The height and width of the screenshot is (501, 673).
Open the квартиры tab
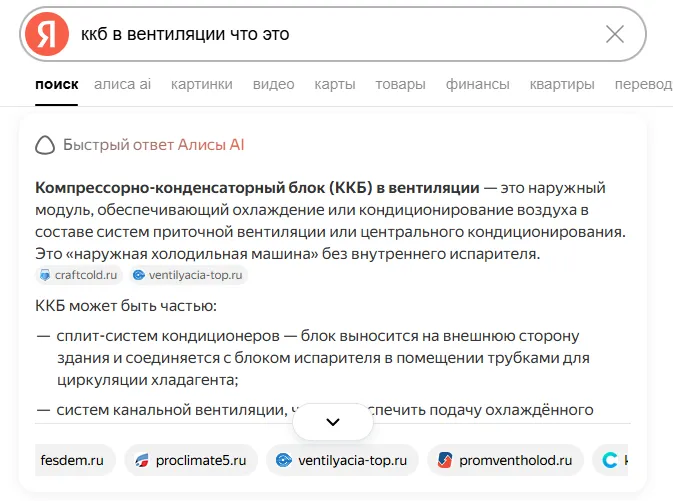(562, 84)
